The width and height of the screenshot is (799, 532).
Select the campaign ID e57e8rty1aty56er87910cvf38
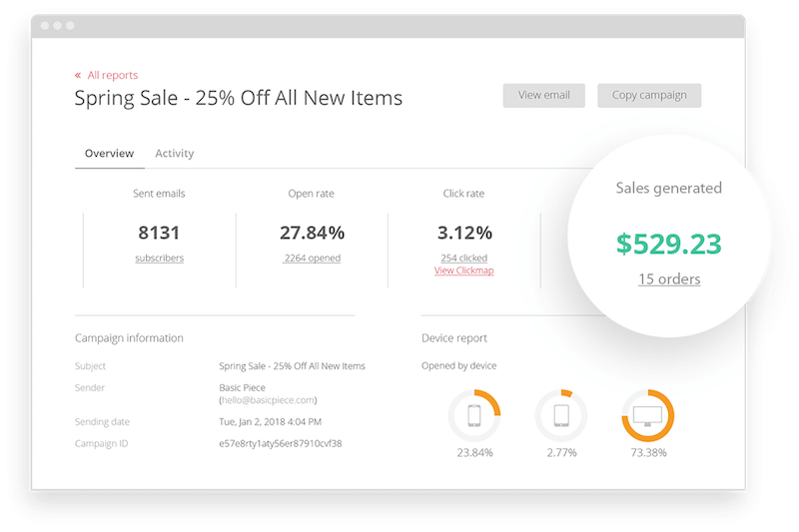pos(281,443)
